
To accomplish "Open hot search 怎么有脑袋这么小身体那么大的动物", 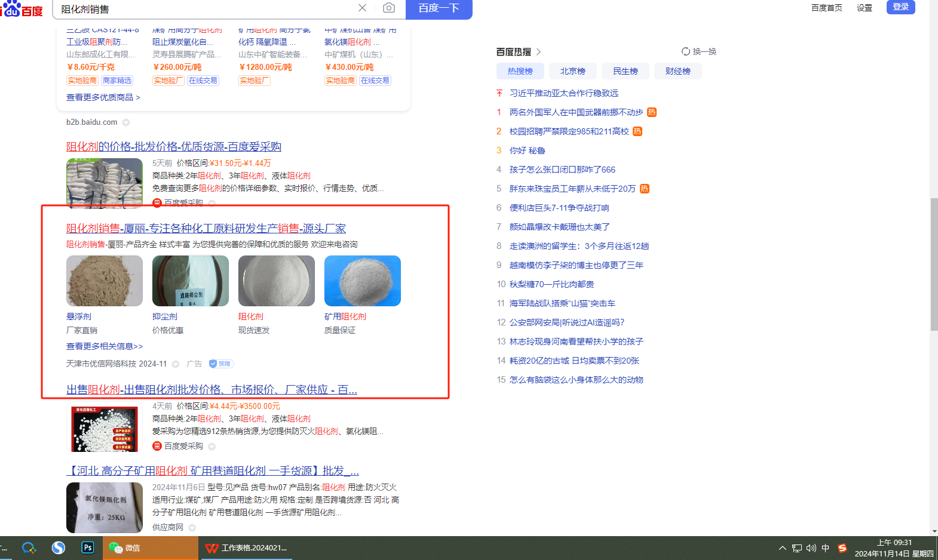I will 577,380.
